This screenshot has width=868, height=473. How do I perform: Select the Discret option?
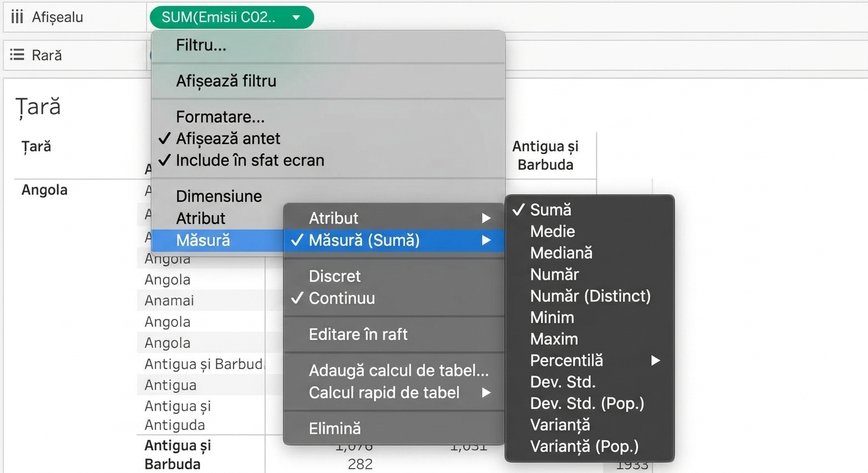[x=394, y=277]
